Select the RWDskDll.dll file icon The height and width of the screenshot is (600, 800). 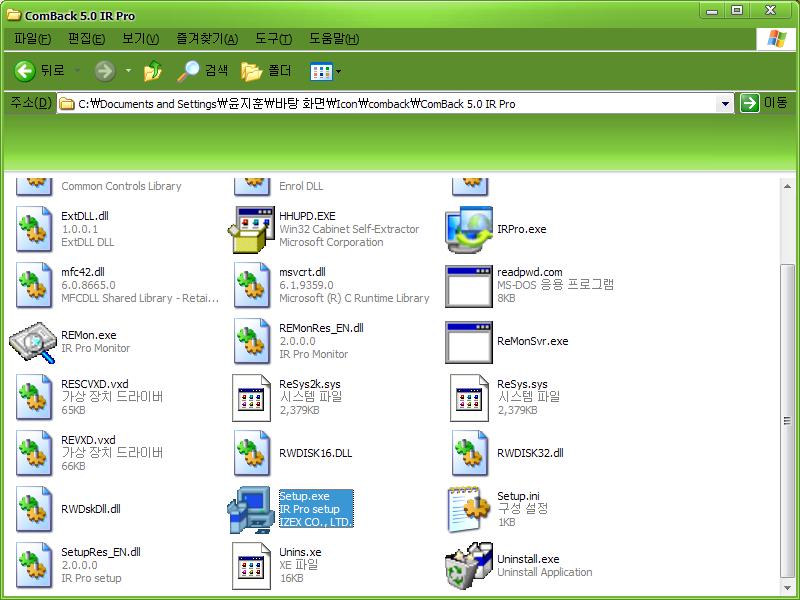click(x=34, y=509)
